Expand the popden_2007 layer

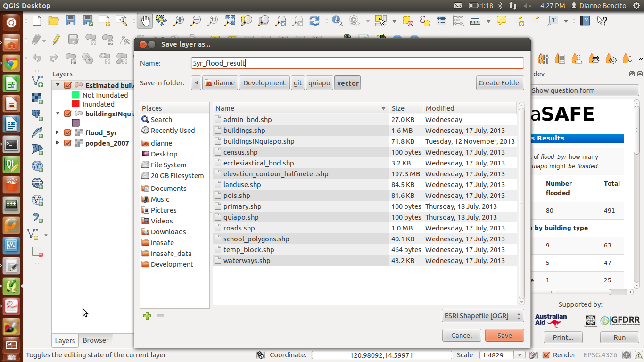coord(58,143)
